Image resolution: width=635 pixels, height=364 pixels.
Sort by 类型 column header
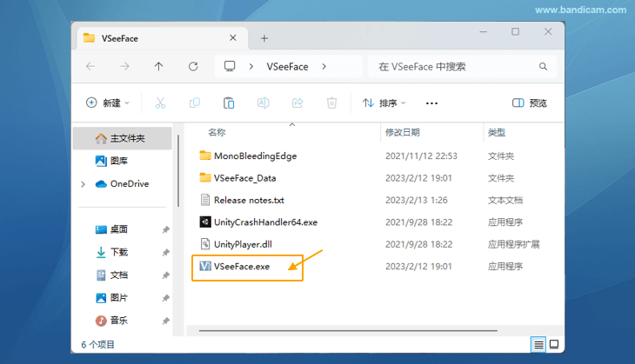(x=497, y=132)
